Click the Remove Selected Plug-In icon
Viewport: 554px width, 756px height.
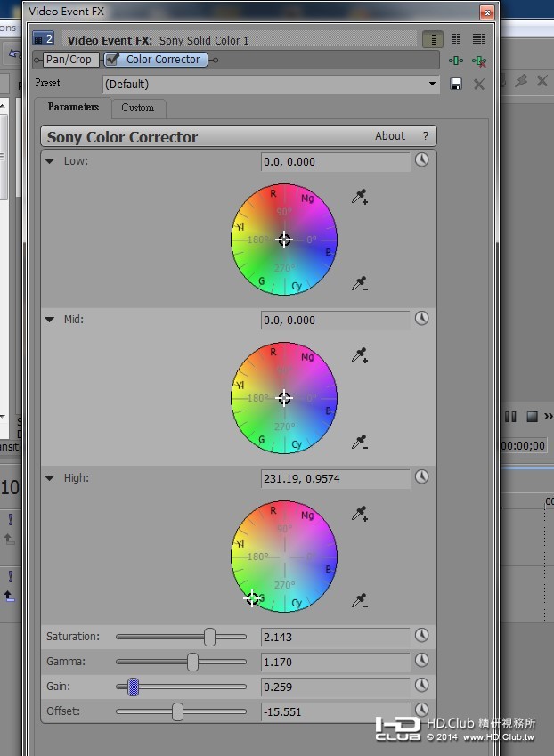pos(479,61)
